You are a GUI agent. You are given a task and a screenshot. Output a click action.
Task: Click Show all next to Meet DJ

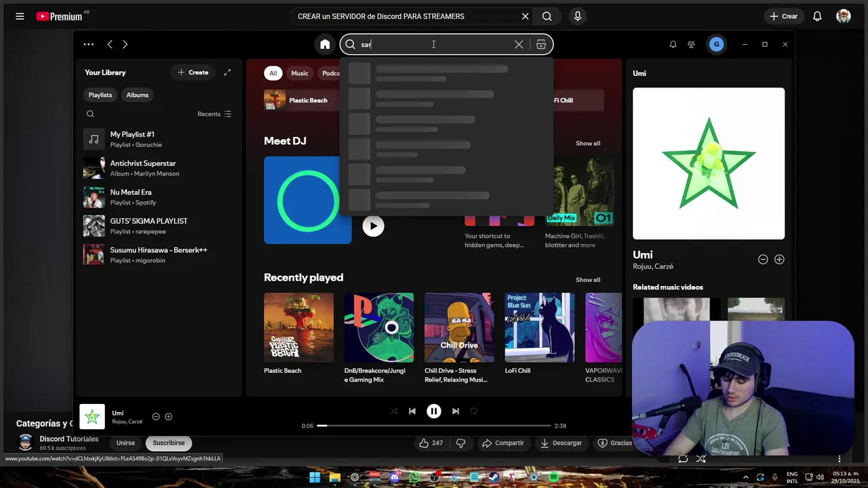pyautogui.click(x=588, y=143)
